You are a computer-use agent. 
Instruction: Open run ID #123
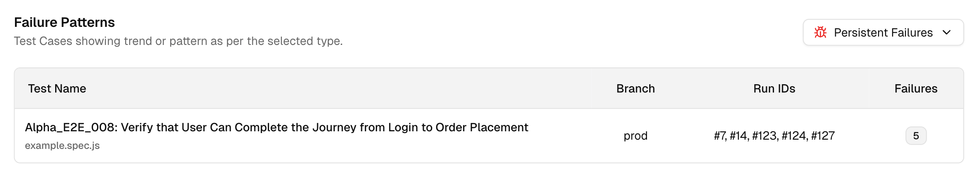point(764,136)
